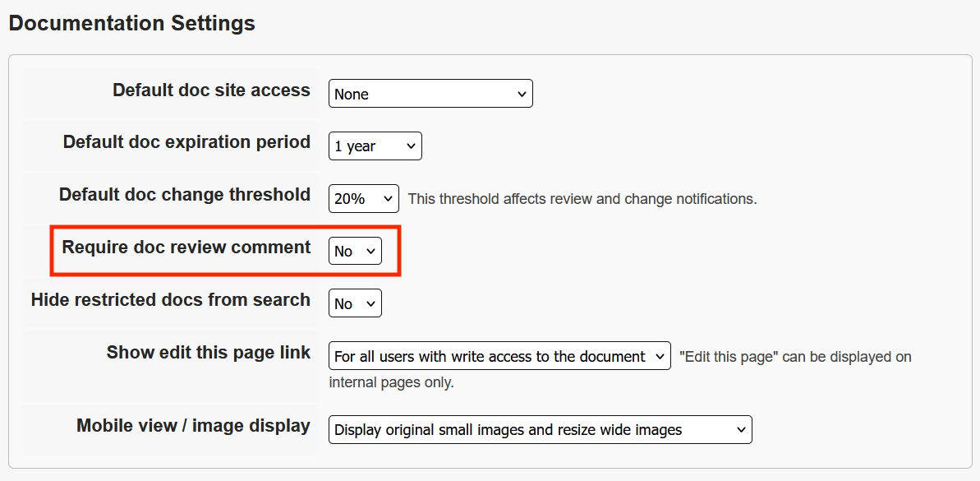
Task: Click the chevron arrow of the image display select
Action: (x=740, y=429)
